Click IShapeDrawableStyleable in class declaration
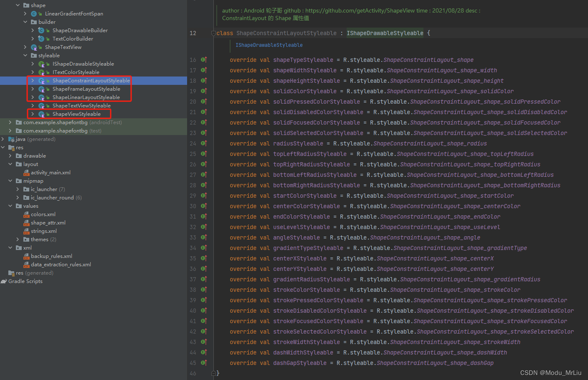The height and width of the screenshot is (380, 588). (385, 33)
